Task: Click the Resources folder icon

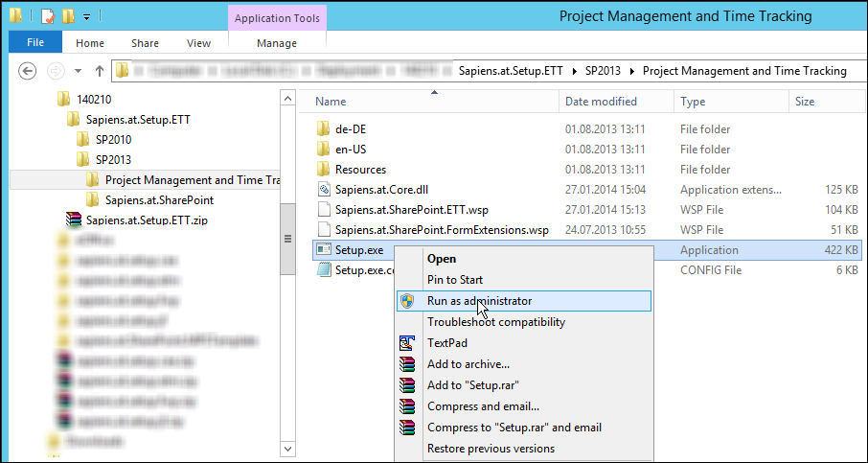Action: [x=323, y=170]
